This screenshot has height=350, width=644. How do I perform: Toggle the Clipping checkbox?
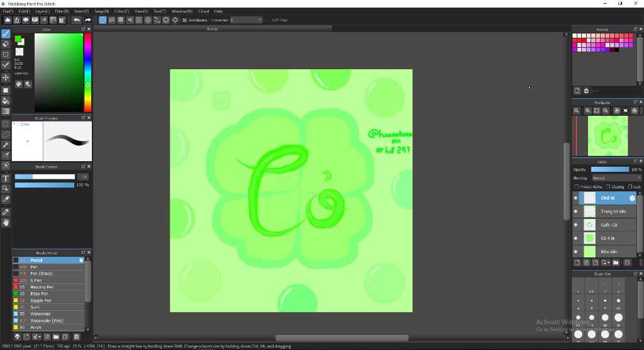(x=608, y=187)
